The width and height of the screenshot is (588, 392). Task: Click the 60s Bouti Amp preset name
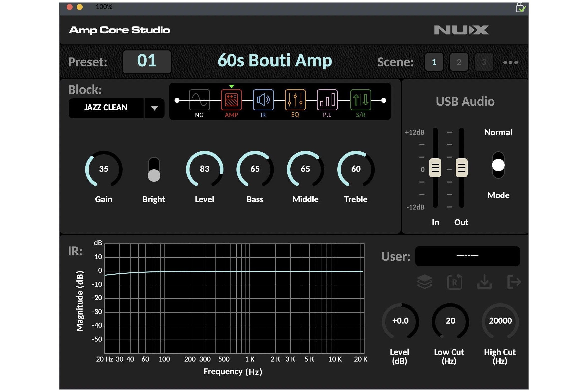click(275, 60)
